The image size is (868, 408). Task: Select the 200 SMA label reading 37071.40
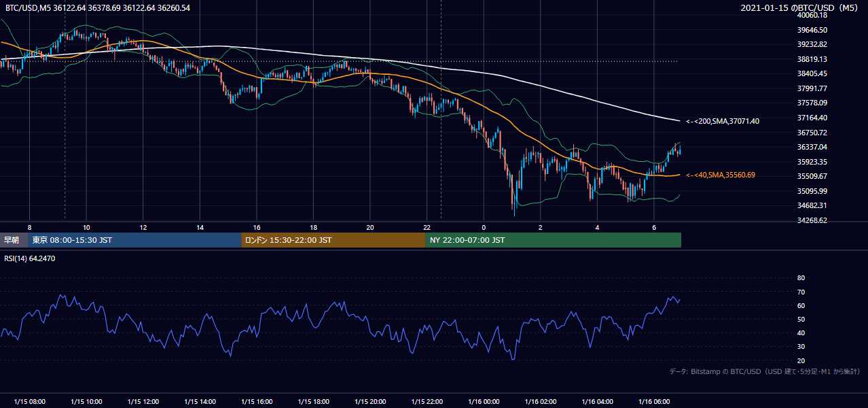pyautogui.click(x=723, y=121)
